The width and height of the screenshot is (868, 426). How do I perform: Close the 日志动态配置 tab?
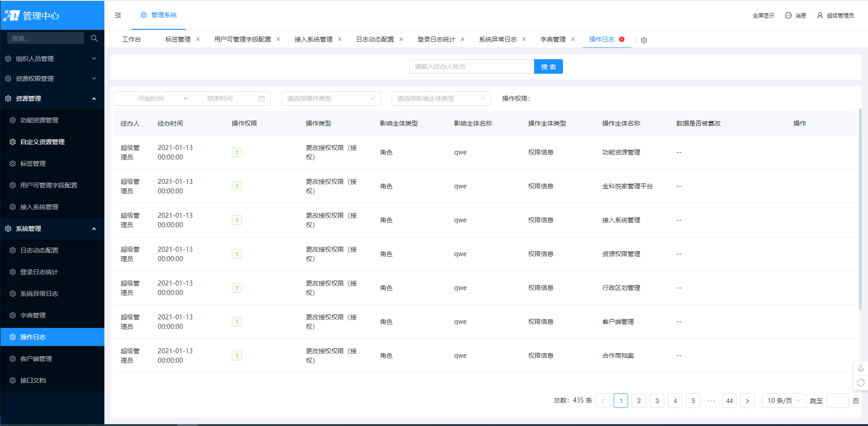pyautogui.click(x=401, y=39)
